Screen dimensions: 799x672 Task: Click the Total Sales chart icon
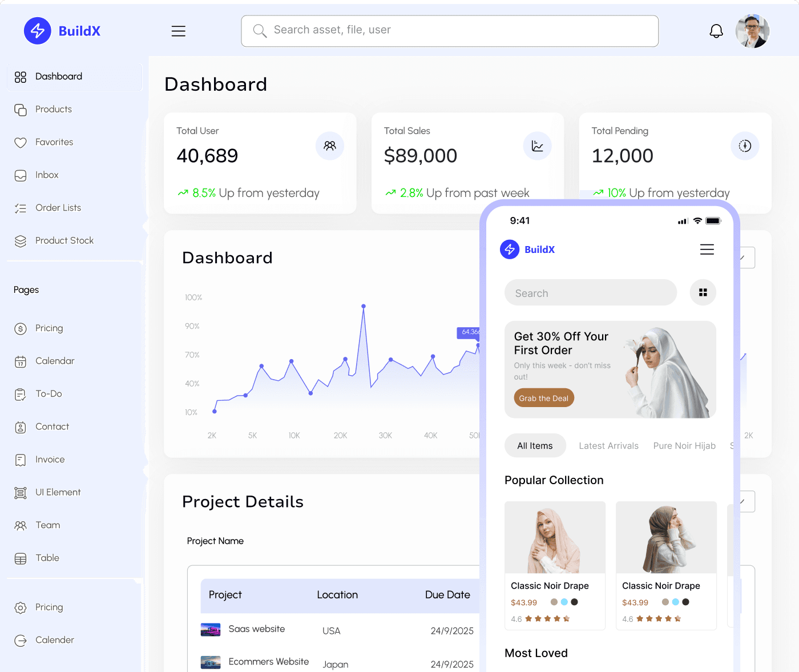pyautogui.click(x=537, y=146)
